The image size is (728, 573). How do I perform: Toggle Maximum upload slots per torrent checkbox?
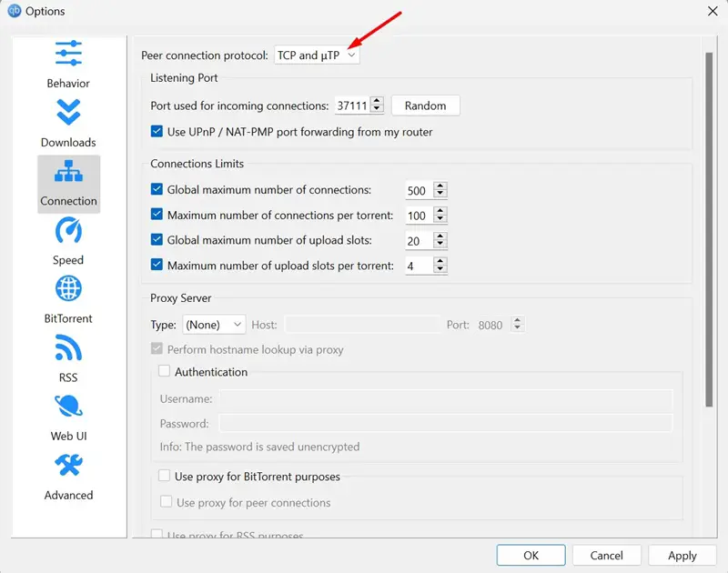point(157,265)
